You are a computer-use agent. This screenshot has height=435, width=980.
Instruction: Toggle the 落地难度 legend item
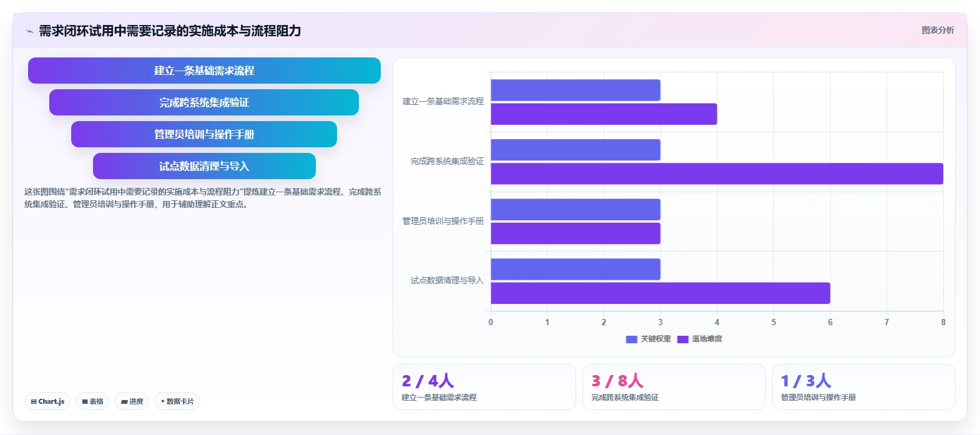[700, 339]
